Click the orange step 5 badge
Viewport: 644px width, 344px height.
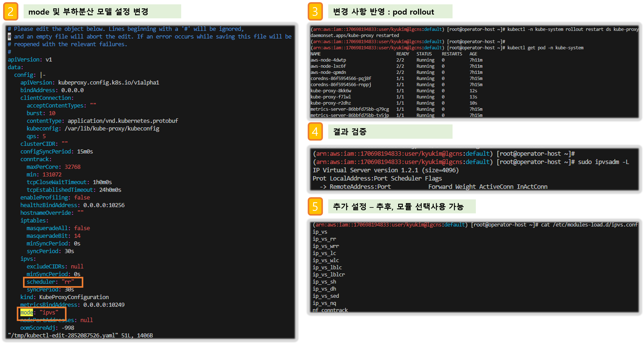click(315, 206)
